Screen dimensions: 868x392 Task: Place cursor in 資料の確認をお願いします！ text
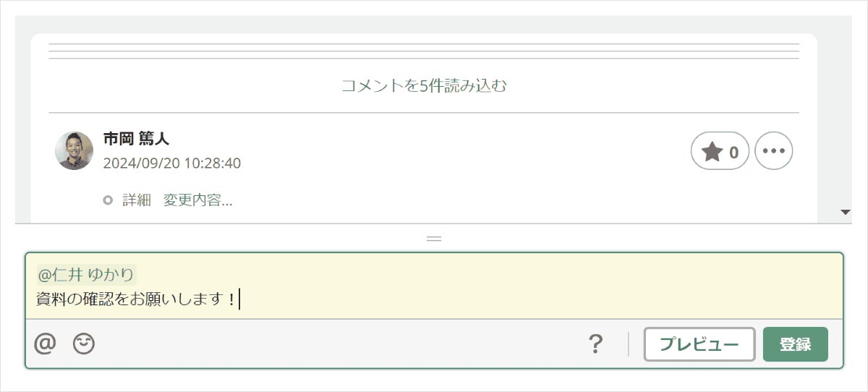click(x=136, y=299)
